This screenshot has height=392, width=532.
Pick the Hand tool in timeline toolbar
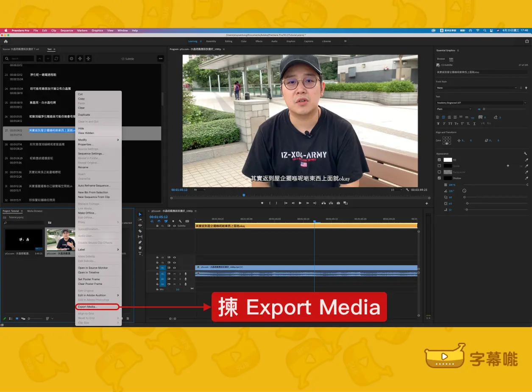click(140, 248)
